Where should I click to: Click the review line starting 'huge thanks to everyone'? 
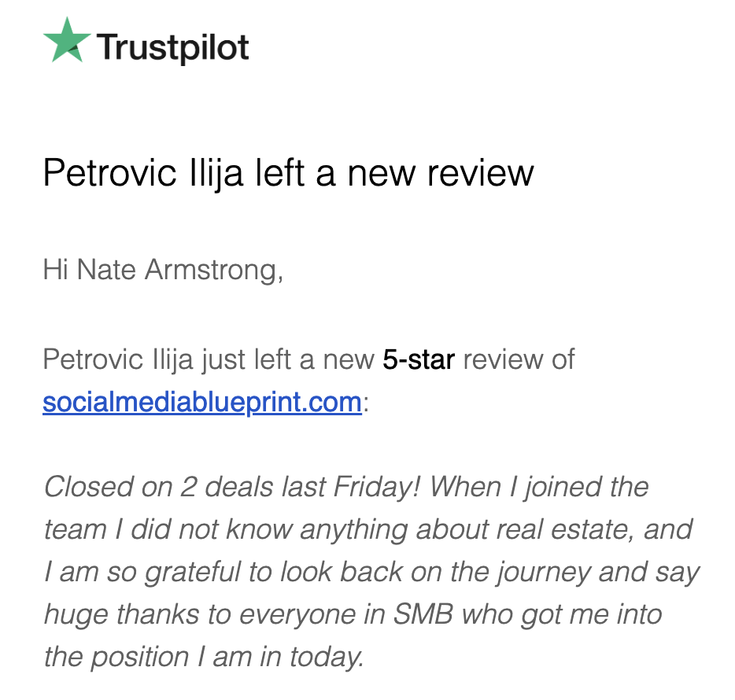tap(353, 615)
